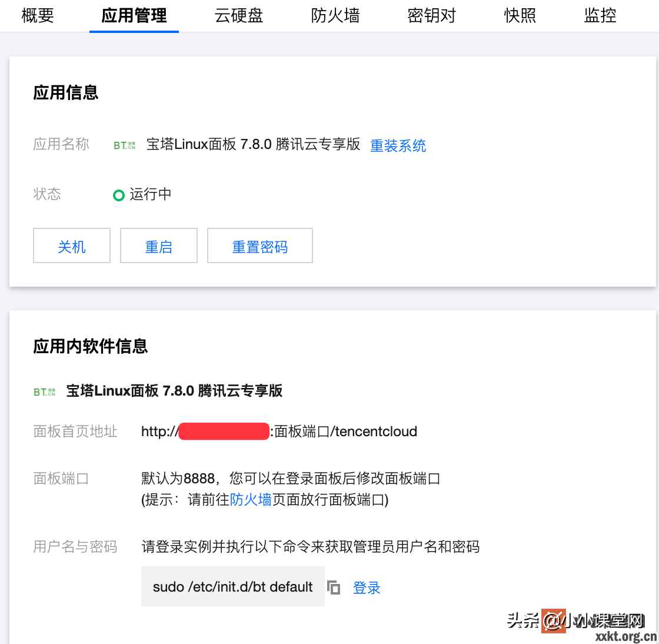The image size is (659, 644).
Task: Click '宝塔Linux面板 7.8.0 腾讯云专享版' beside 应用名称
Action: [x=254, y=144]
